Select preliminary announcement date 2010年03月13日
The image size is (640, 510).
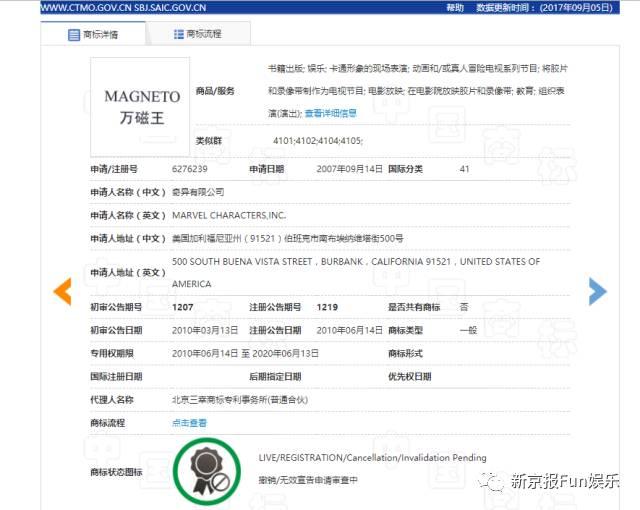pyautogui.click(x=205, y=330)
